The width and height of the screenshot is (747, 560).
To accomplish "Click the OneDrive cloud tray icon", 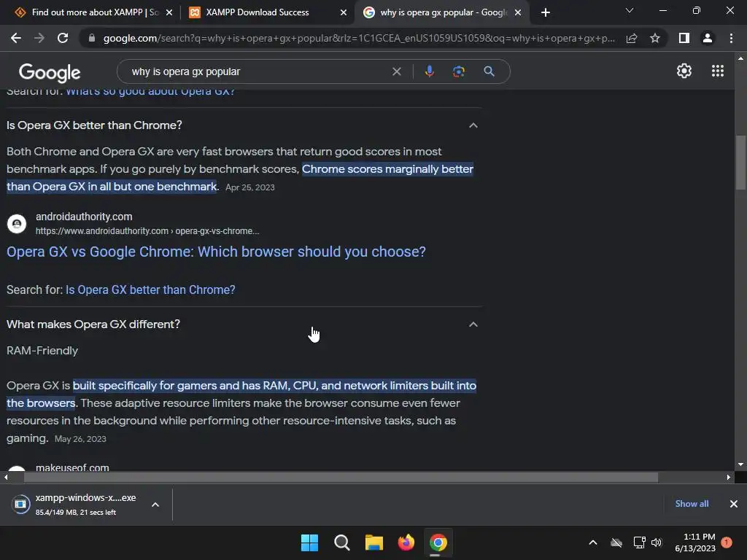I will [616, 542].
